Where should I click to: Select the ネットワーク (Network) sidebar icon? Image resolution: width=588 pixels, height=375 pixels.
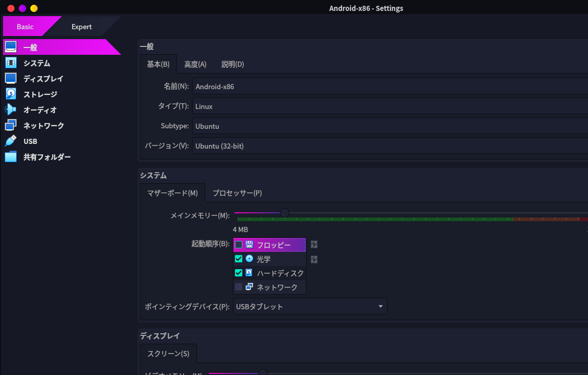tap(11, 126)
